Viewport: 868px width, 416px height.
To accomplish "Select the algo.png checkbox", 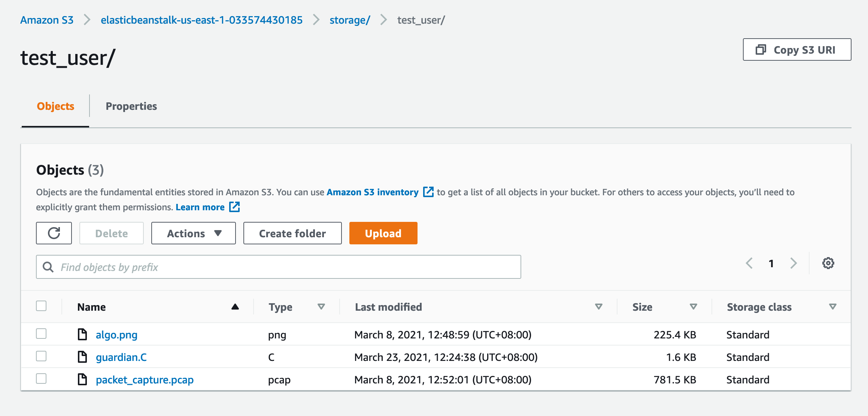I will [x=41, y=334].
